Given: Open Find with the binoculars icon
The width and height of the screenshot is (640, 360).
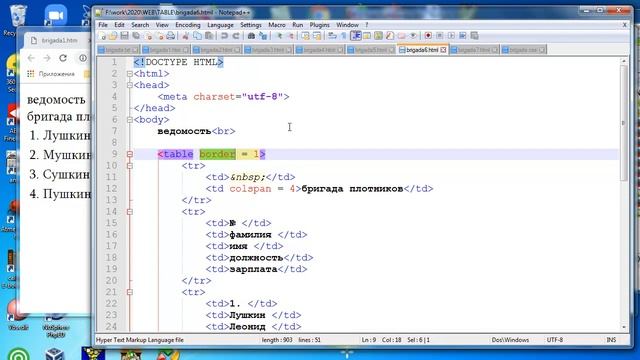Looking at the screenshot, I should tap(251, 36).
